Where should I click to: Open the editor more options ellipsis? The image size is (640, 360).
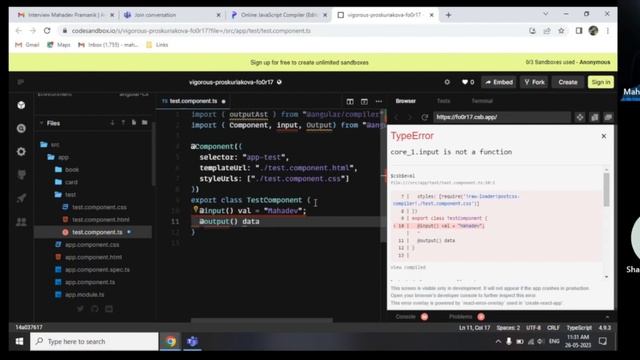[379, 101]
